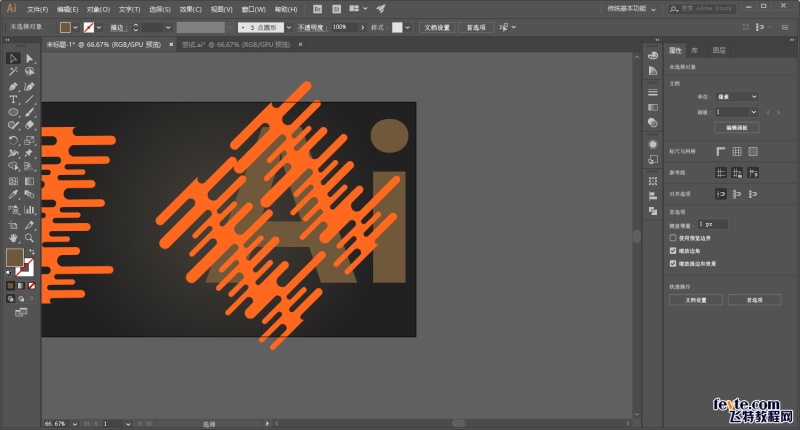Image resolution: width=800 pixels, height=430 pixels.
Task: Click the stroke (none) box in toolbox
Action: (x=27, y=269)
